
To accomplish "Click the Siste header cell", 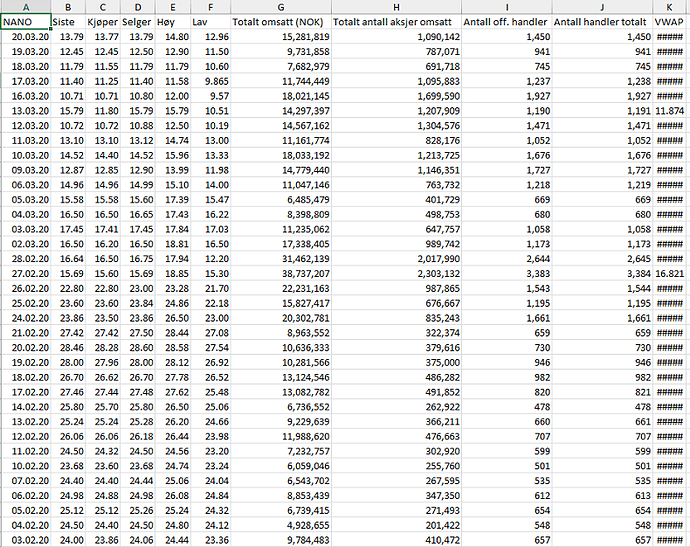I will [x=68, y=22].
